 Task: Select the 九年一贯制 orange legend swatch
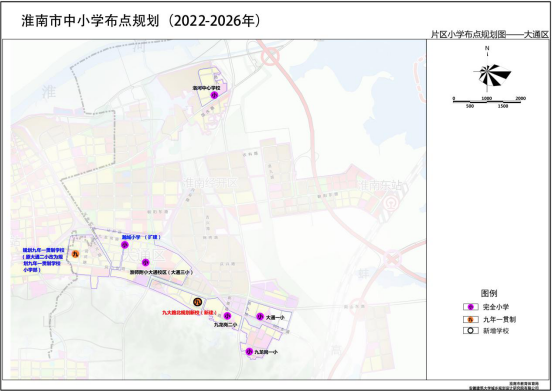click(x=470, y=319)
